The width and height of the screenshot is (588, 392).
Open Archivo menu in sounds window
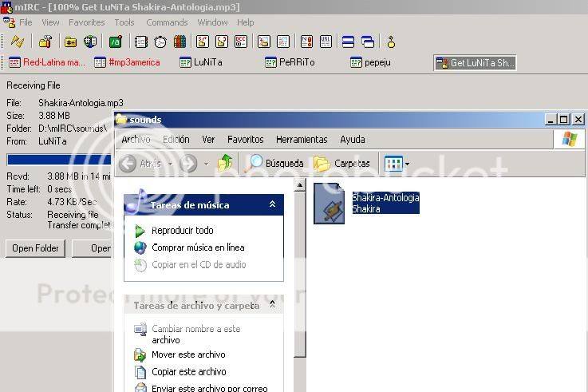[136, 140]
